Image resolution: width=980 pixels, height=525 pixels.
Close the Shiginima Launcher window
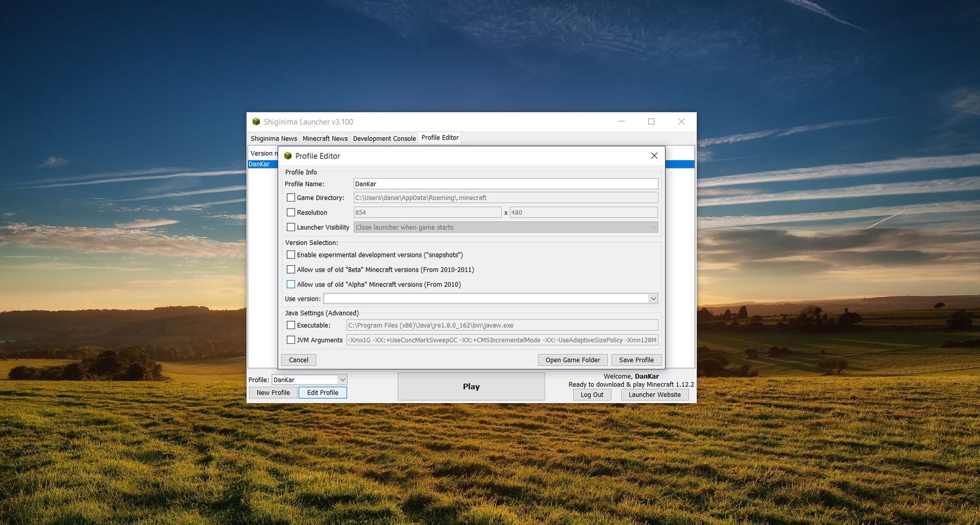coord(681,121)
